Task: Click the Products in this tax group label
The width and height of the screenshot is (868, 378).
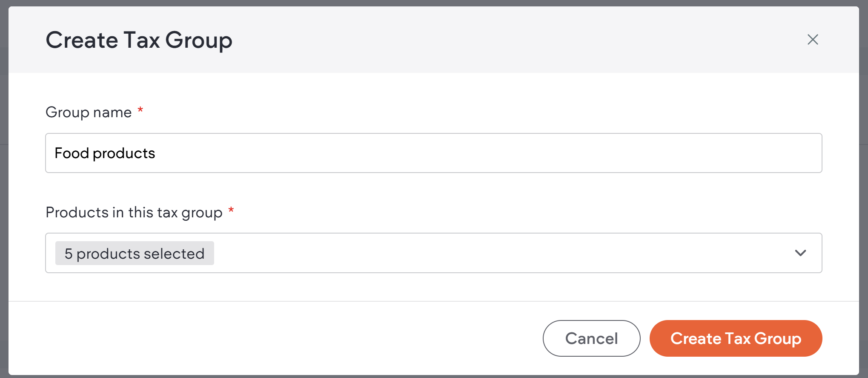Action: coord(135,212)
